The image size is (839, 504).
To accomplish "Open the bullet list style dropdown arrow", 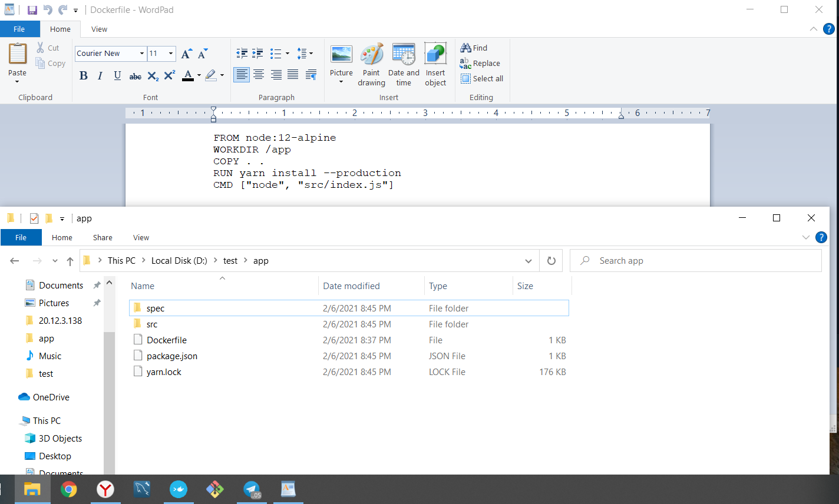I will tap(288, 54).
